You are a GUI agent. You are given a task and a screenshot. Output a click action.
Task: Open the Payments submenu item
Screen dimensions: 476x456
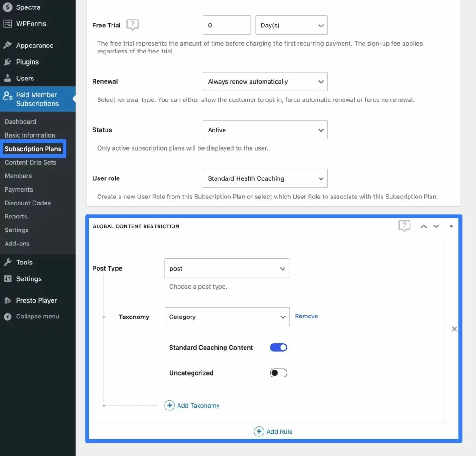(19, 190)
